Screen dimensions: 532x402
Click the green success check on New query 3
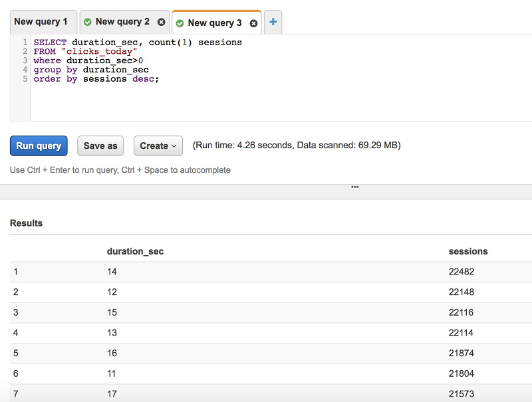click(180, 23)
